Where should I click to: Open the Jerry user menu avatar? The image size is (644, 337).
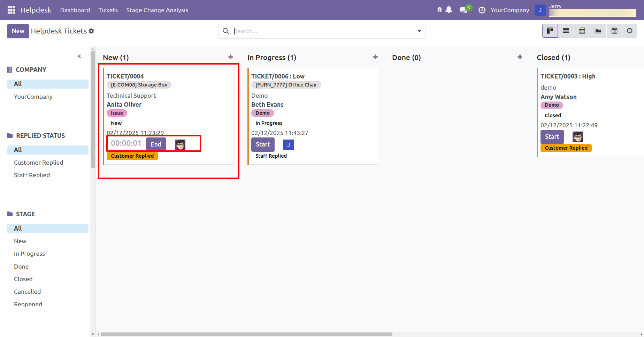coord(540,10)
